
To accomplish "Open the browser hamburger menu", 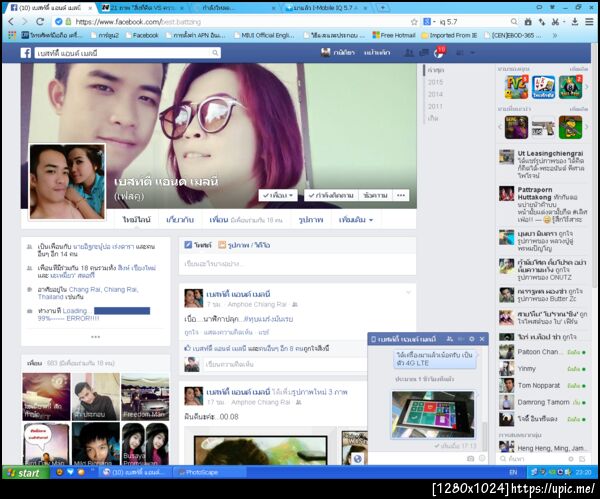I will [589, 22].
